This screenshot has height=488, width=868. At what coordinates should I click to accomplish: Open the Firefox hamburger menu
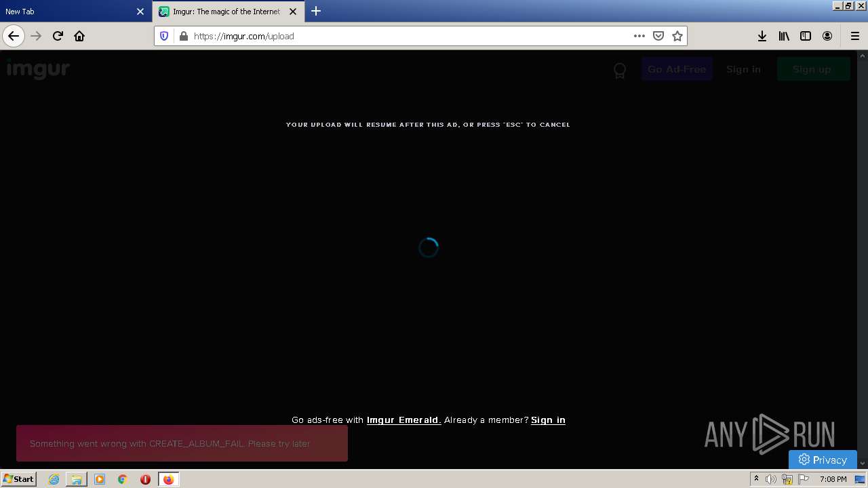[x=854, y=36]
